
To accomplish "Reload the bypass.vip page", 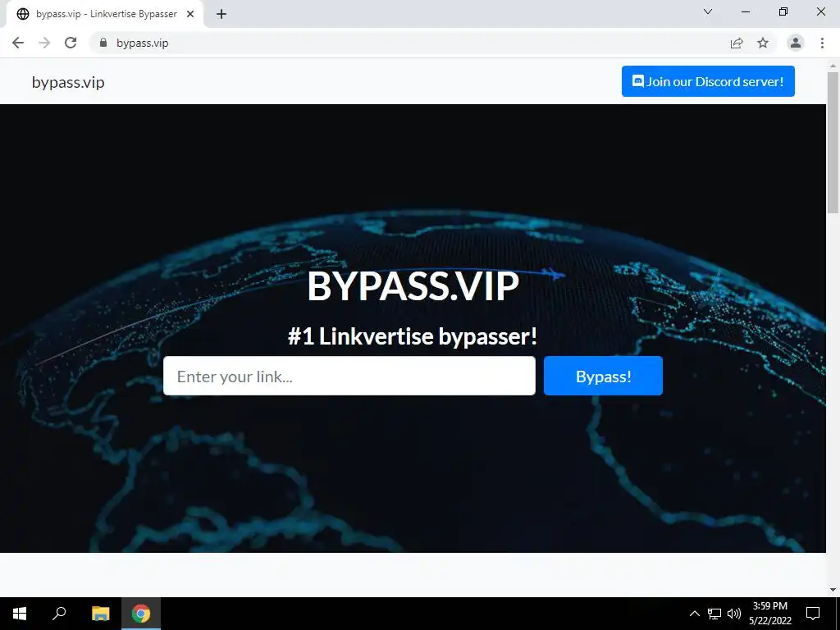I will tap(71, 43).
